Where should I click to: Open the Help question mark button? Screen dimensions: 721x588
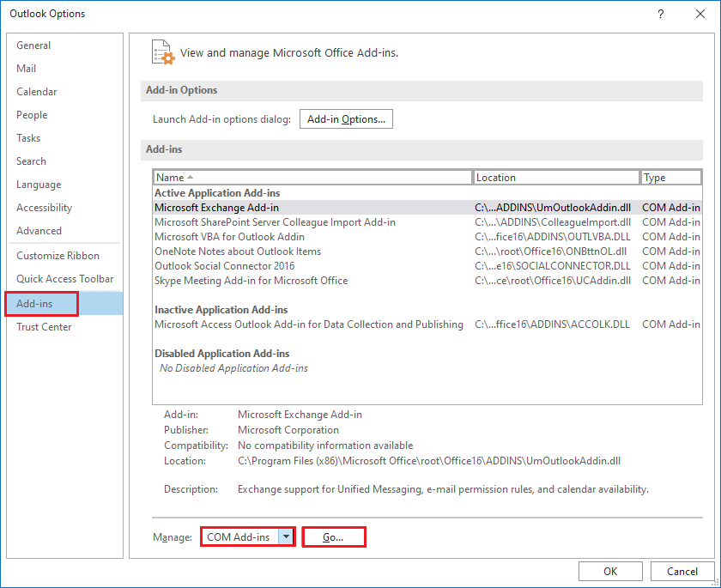(660, 14)
